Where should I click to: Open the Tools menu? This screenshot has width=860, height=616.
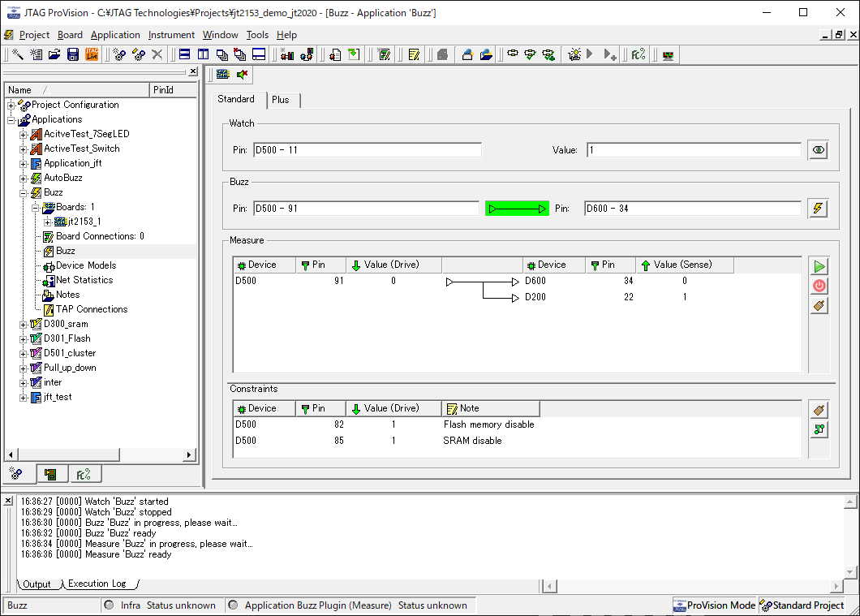pyautogui.click(x=257, y=35)
